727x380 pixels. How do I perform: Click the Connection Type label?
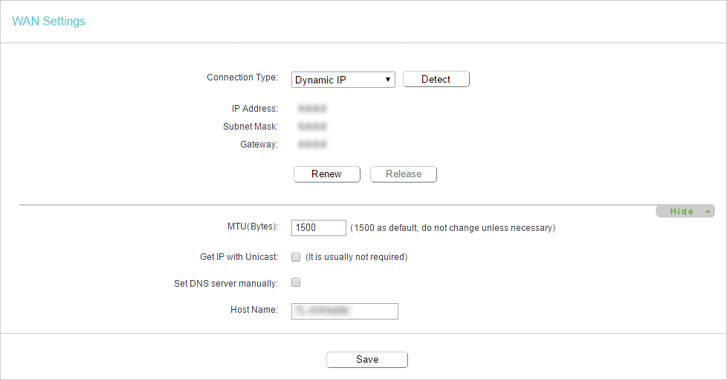242,77
